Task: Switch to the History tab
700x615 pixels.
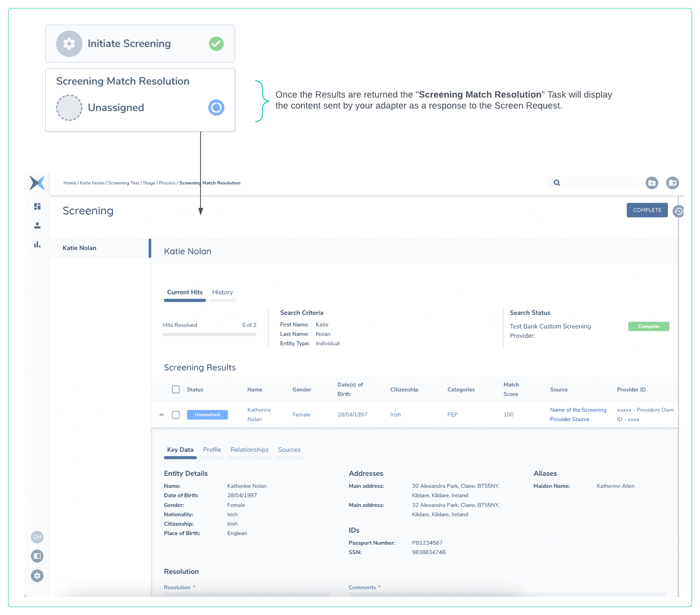Action: coord(222,292)
